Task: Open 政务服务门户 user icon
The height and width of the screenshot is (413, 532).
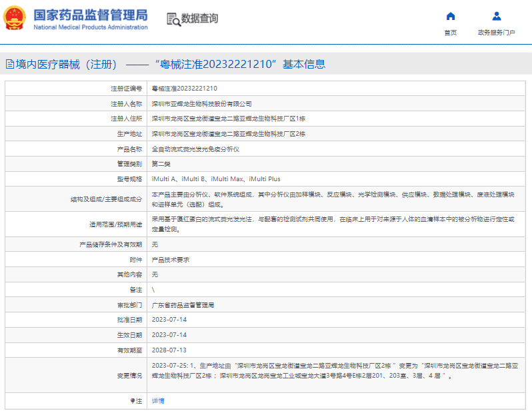Action: (x=497, y=16)
